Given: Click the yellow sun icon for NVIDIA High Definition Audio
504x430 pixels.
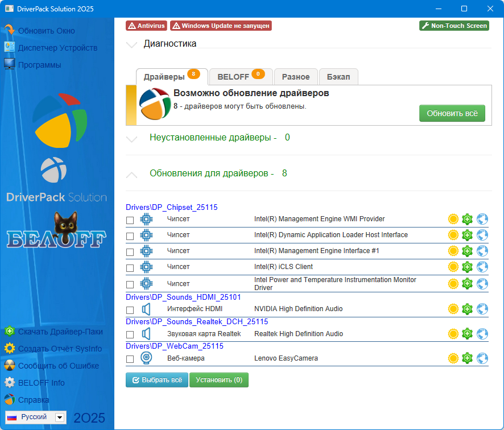Looking at the screenshot, I should click(x=453, y=309).
